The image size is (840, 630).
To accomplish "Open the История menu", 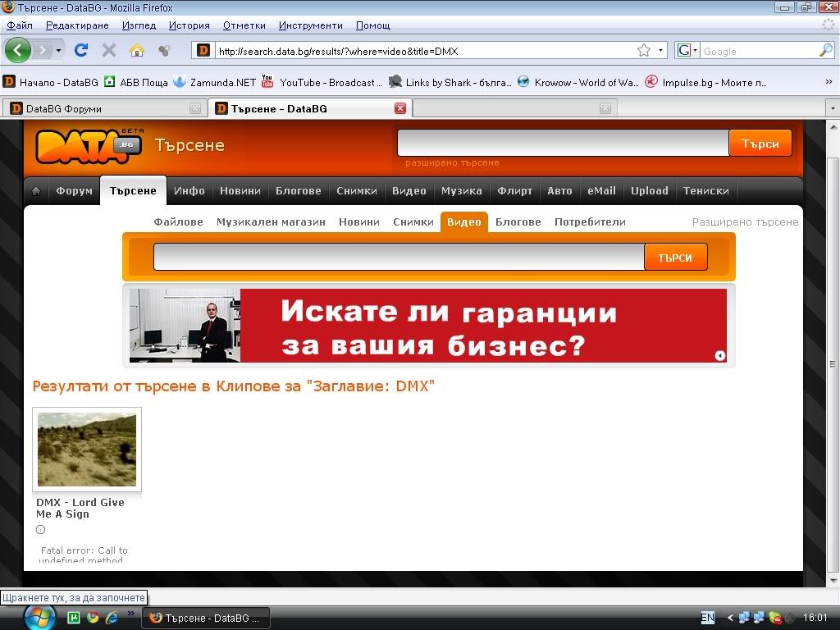I will 189,25.
